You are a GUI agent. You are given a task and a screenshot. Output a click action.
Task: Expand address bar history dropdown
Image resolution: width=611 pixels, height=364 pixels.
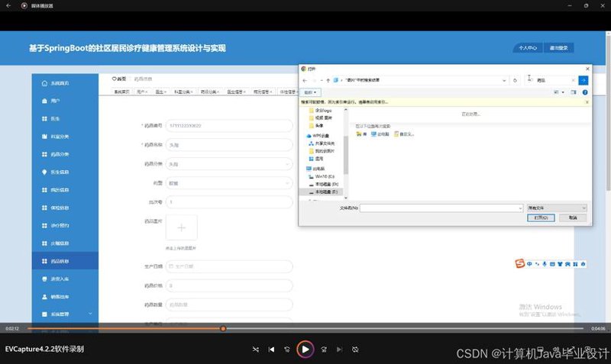coord(504,80)
